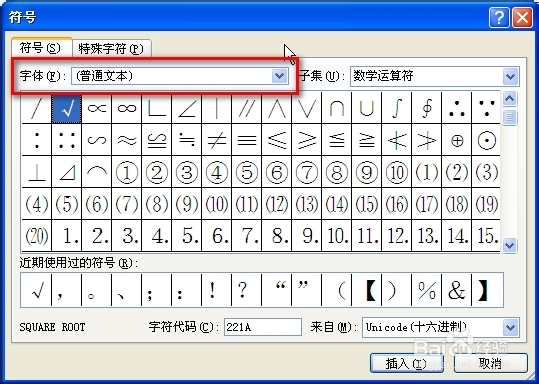Select recently used square root symbol
Viewport: 539px width, 384px height.
click(x=36, y=290)
